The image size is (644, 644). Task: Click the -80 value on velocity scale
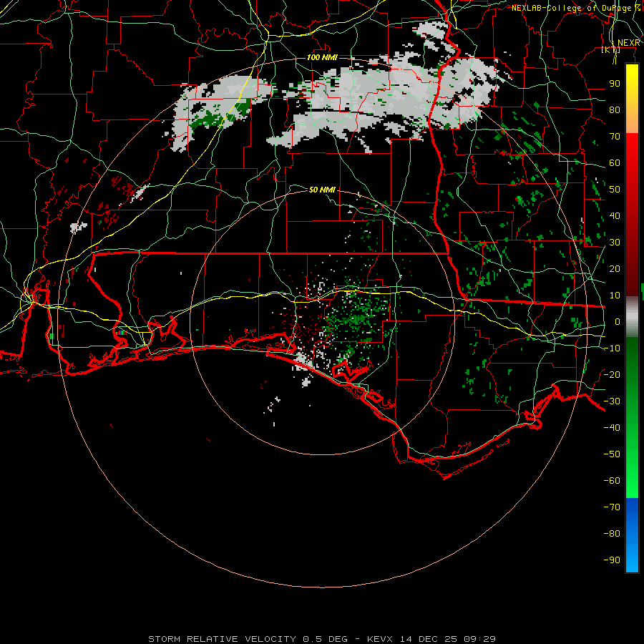[612, 534]
